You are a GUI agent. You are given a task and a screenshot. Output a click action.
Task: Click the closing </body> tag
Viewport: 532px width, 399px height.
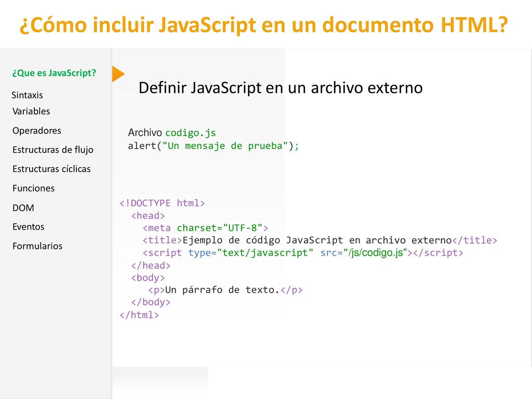coord(151,302)
